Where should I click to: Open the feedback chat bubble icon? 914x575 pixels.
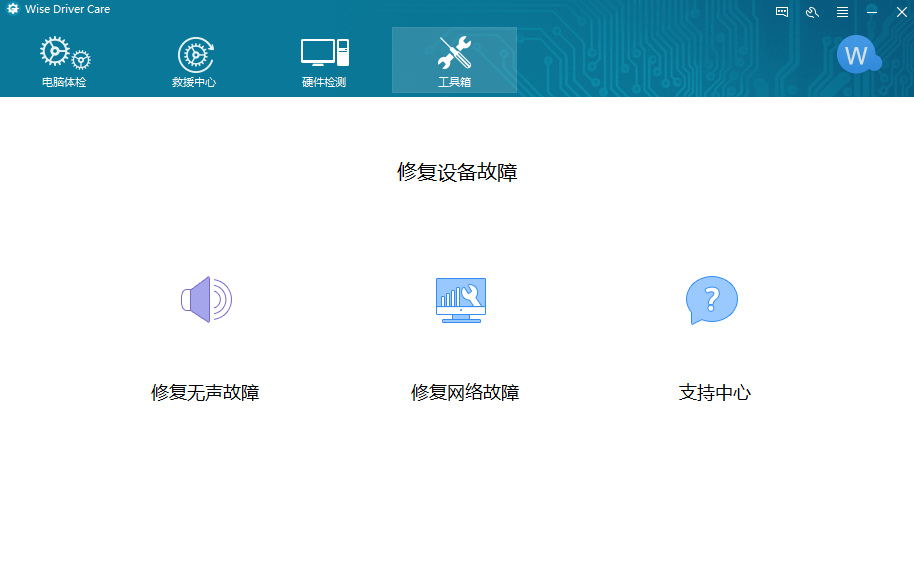(782, 12)
